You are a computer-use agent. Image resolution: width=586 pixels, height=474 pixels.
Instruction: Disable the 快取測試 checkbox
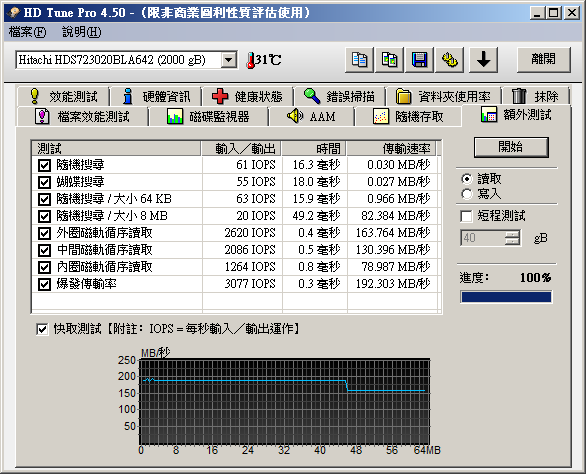coord(42,329)
